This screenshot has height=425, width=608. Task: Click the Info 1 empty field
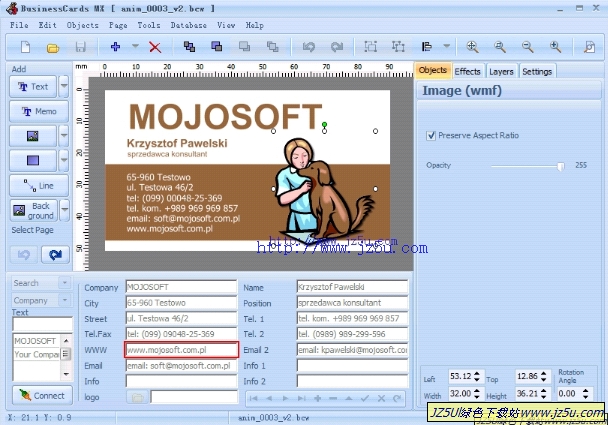click(x=352, y=366)
